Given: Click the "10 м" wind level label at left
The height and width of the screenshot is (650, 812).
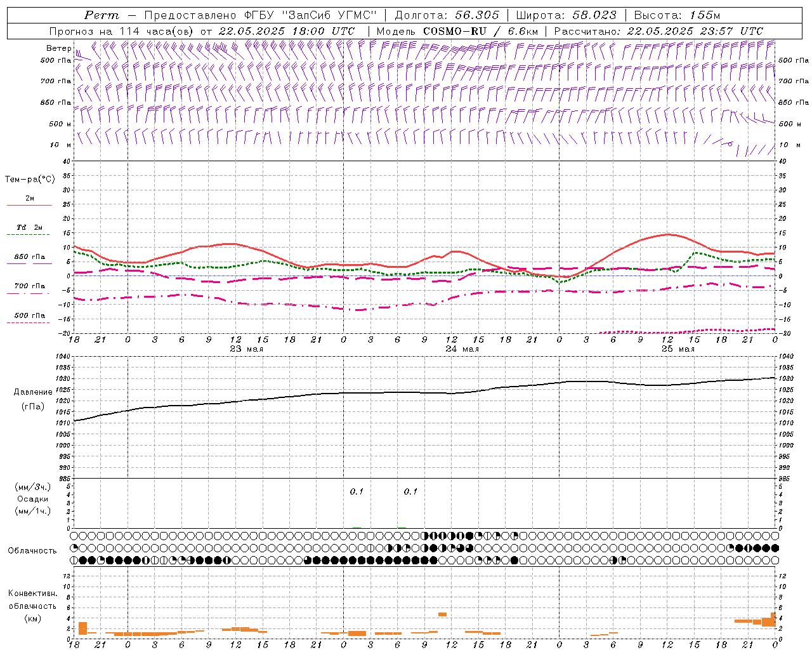Looking at the screenshot, I should tap(61, 145).
